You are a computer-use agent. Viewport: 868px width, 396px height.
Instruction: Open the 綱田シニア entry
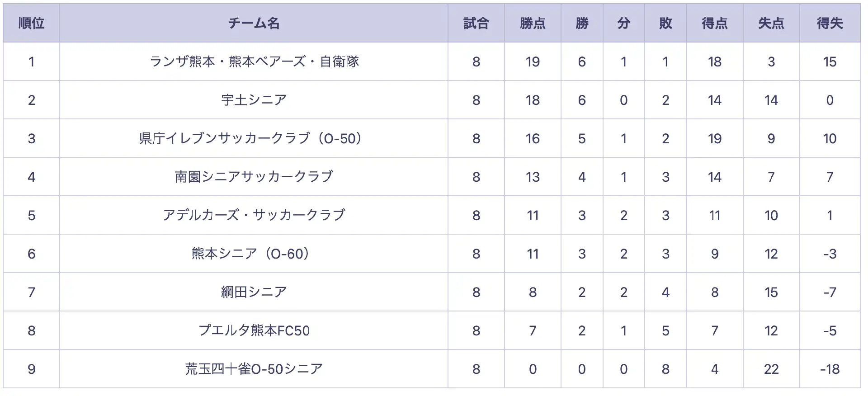[254, 292]
